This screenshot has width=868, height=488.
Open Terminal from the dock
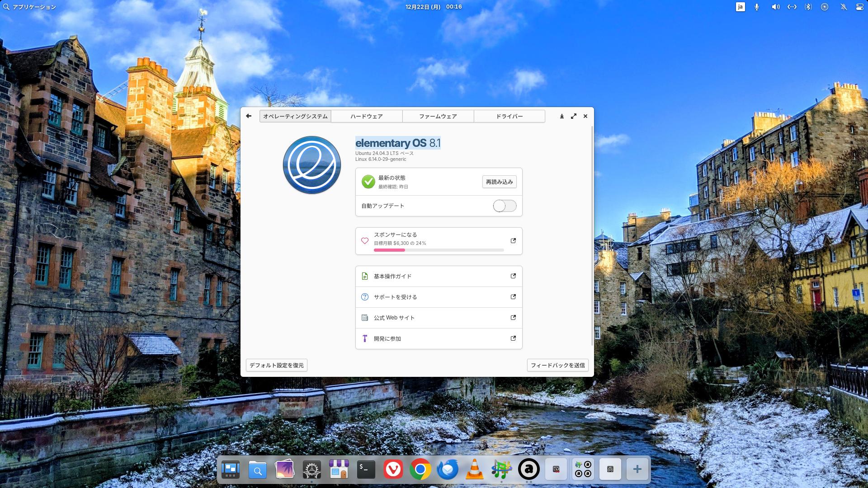click(366, 470)
